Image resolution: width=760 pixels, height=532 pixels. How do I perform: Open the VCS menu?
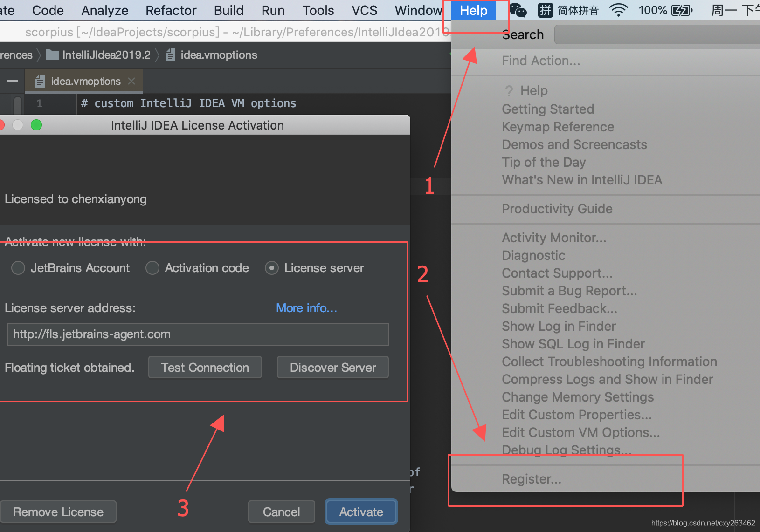point(365,10)
